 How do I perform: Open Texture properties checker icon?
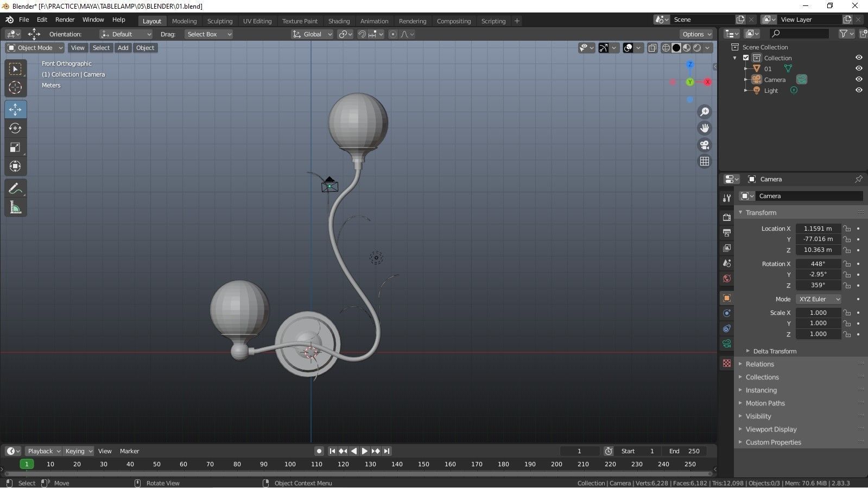coord(727,363)
